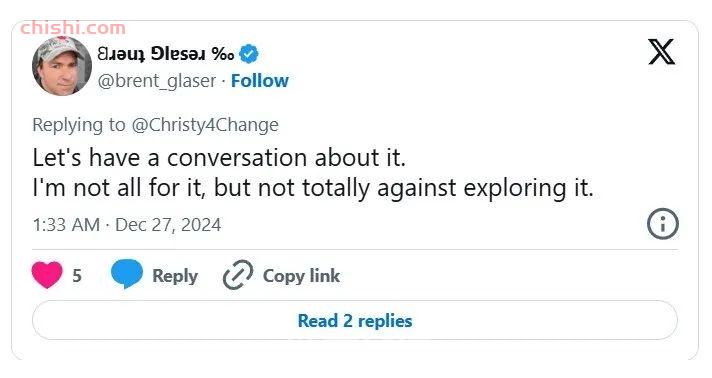Click the Reply text label
The height and width of the screenshot is (378, 712).
click(x=175, y=276)
